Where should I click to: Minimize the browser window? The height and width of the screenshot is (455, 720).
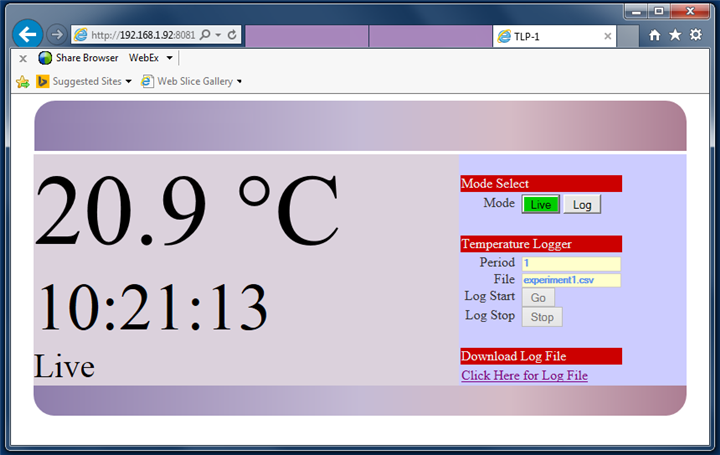click(636, 11)
